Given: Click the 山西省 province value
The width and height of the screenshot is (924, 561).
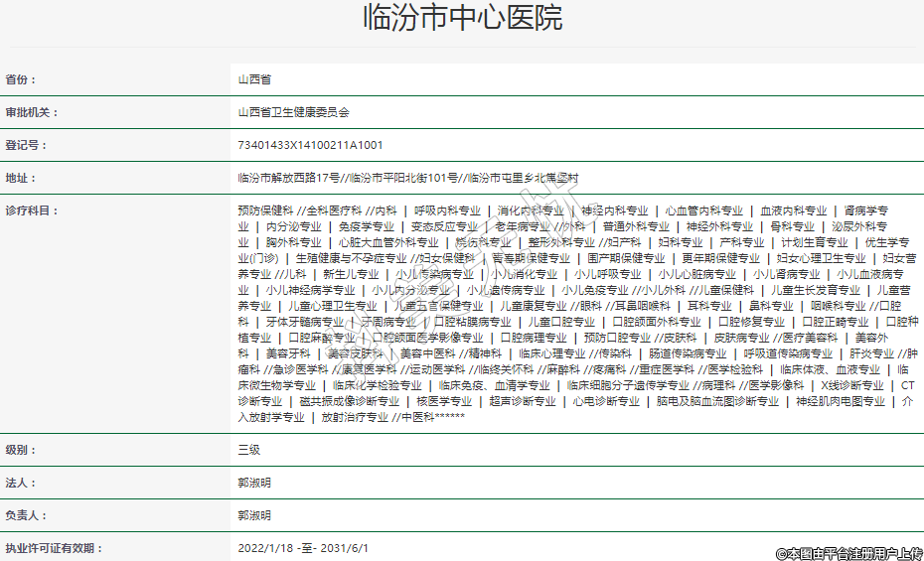Looking at the screenshot, I should tap(254, 79).
